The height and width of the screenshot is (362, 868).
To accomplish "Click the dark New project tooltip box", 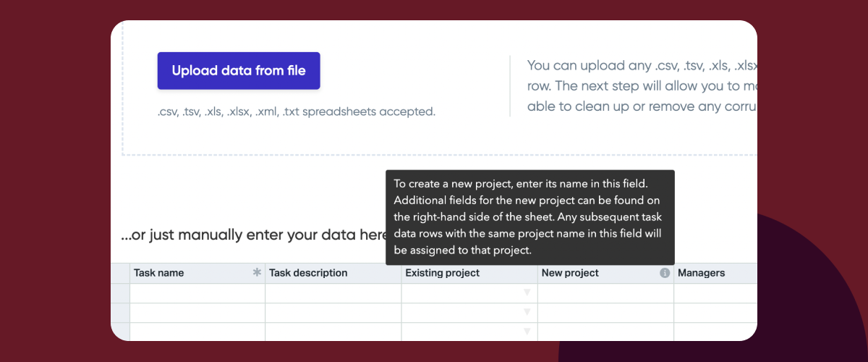I will [x=529, y=217].
